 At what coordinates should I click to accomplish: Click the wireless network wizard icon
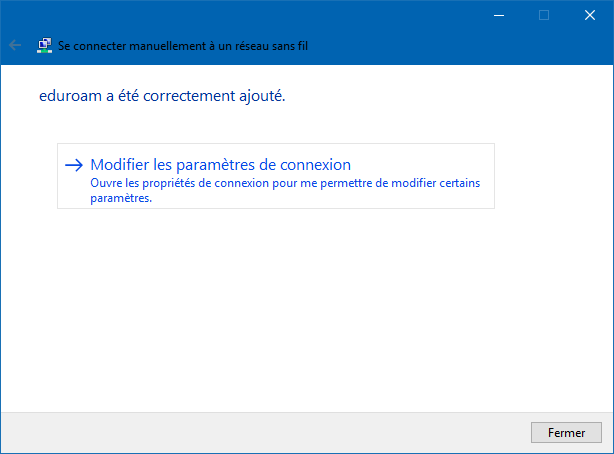45,45
